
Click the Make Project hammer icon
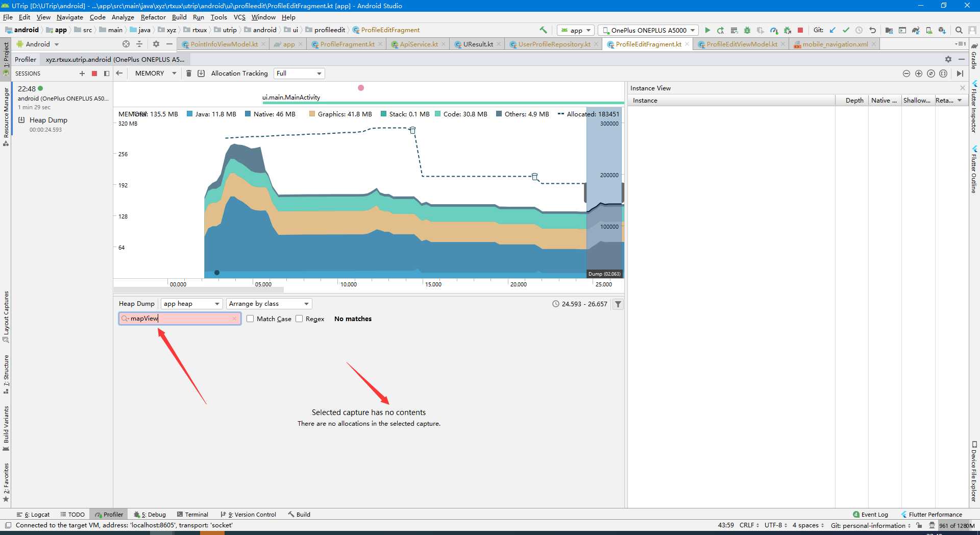(543, 30)
